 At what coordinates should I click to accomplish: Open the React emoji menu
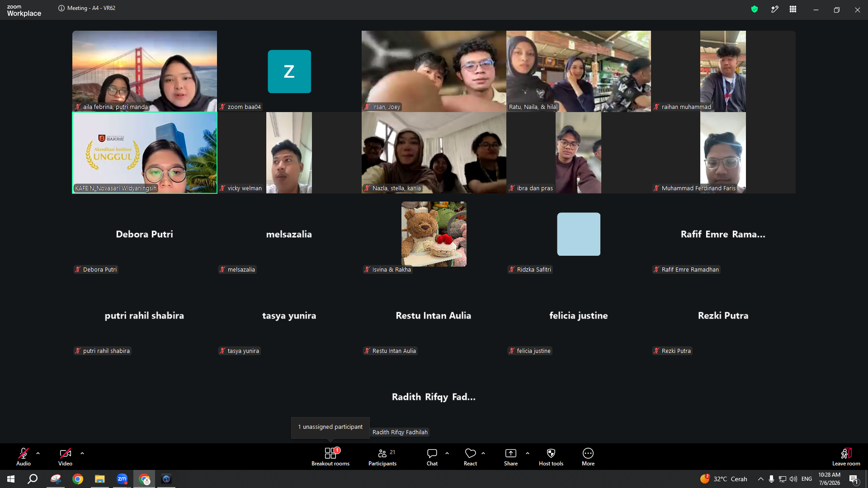[x=470, y=457]
